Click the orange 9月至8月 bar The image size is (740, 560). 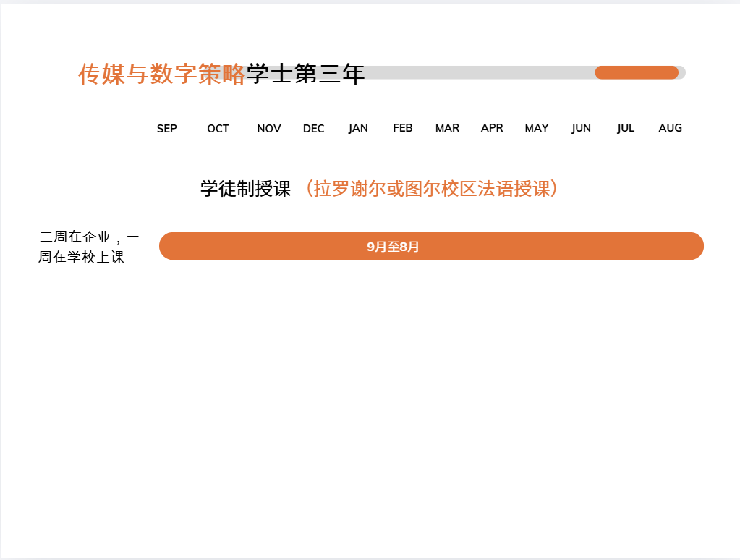(x=431, y=246)
